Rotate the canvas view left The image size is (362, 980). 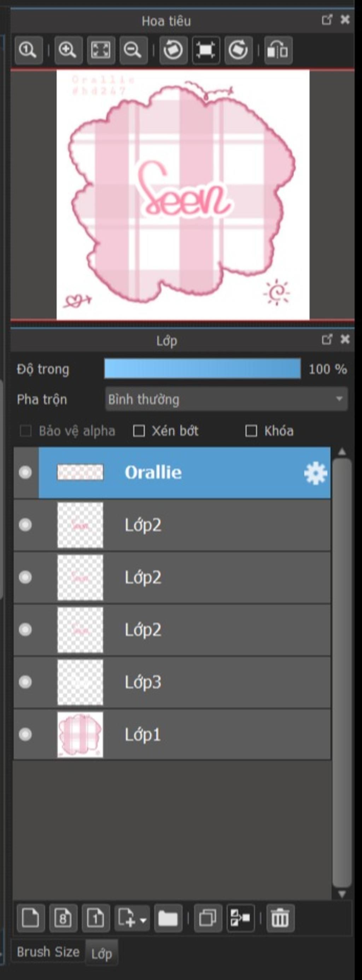tap(173, 50)
